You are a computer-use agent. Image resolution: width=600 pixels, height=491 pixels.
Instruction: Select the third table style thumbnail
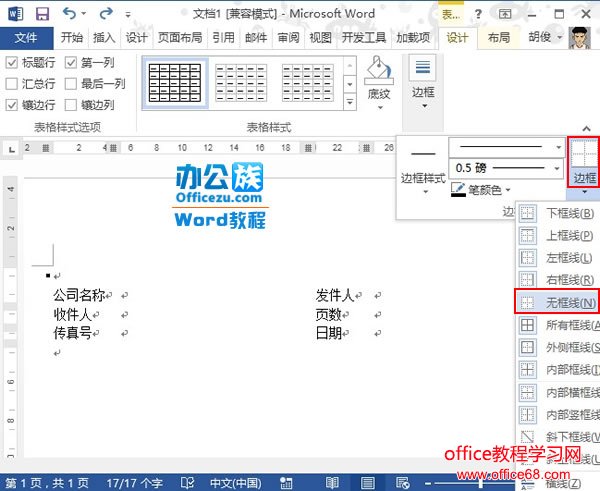[x=307, y=83]
